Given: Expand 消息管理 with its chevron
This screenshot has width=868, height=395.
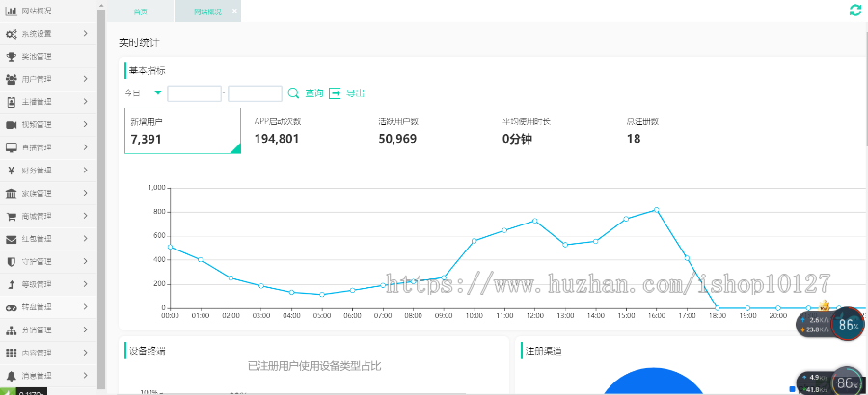Looking at the screenshot, I should [85, 376].
